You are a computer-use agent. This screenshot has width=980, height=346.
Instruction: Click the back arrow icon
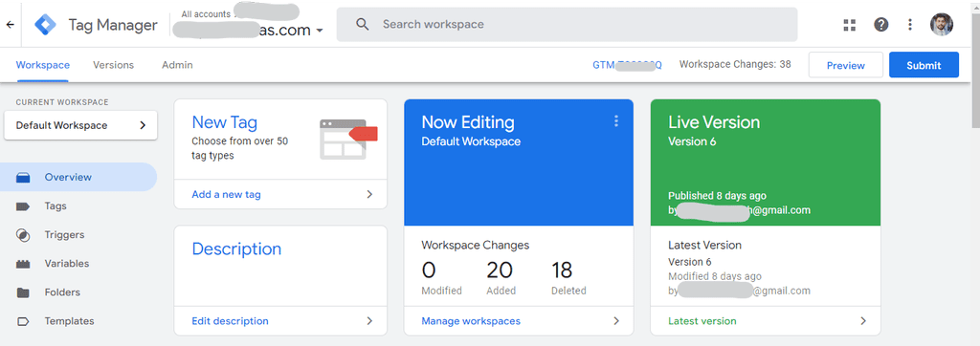pyautogui.click(x=10, y=24)
